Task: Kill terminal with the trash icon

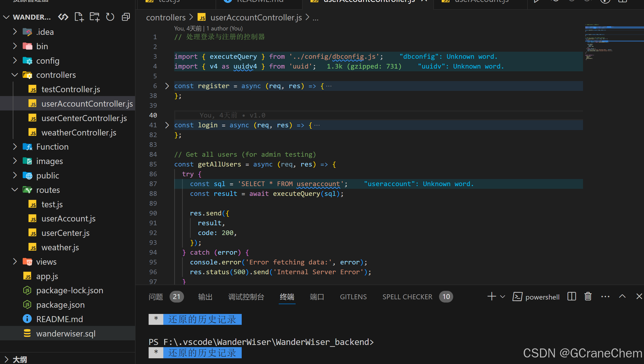Action: point(588,297)
